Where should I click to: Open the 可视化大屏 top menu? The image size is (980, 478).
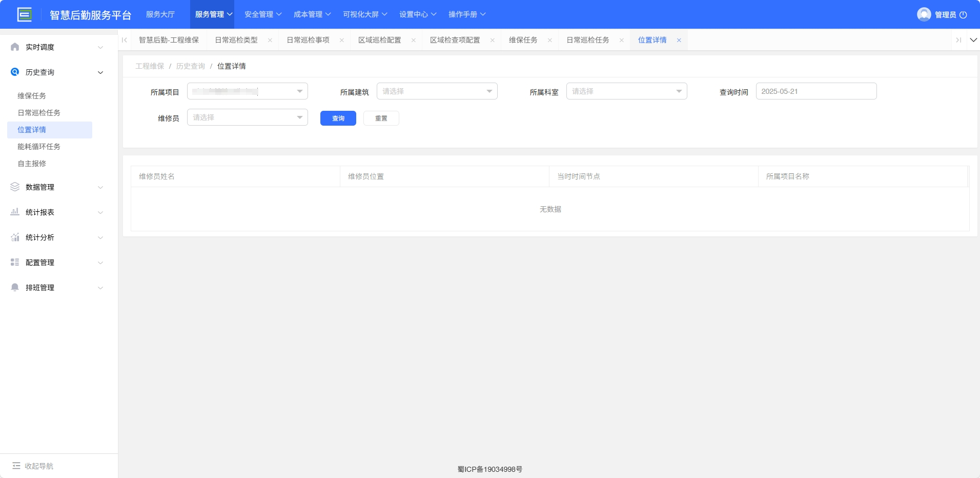tap(365, 14)
